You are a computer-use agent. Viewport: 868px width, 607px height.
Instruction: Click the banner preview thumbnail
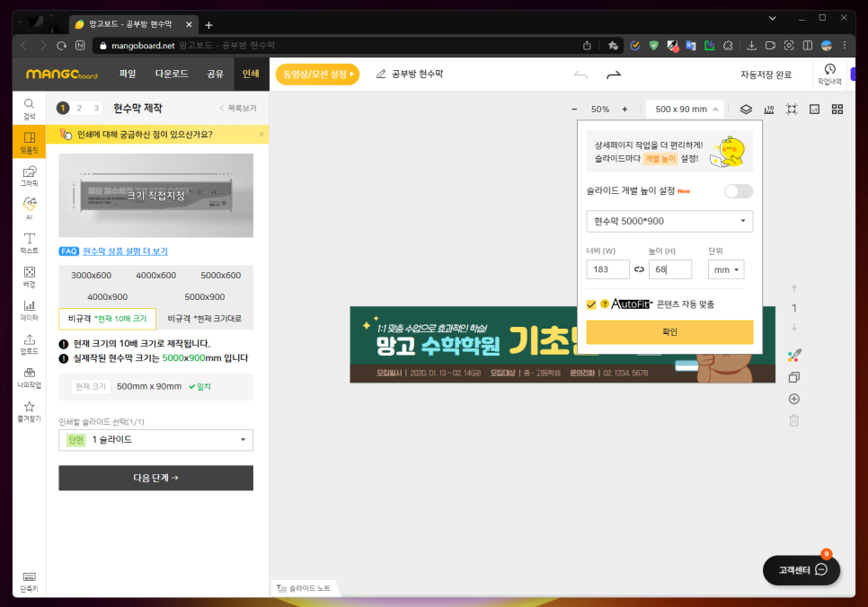pyautogui.click(x=155, y=196)
